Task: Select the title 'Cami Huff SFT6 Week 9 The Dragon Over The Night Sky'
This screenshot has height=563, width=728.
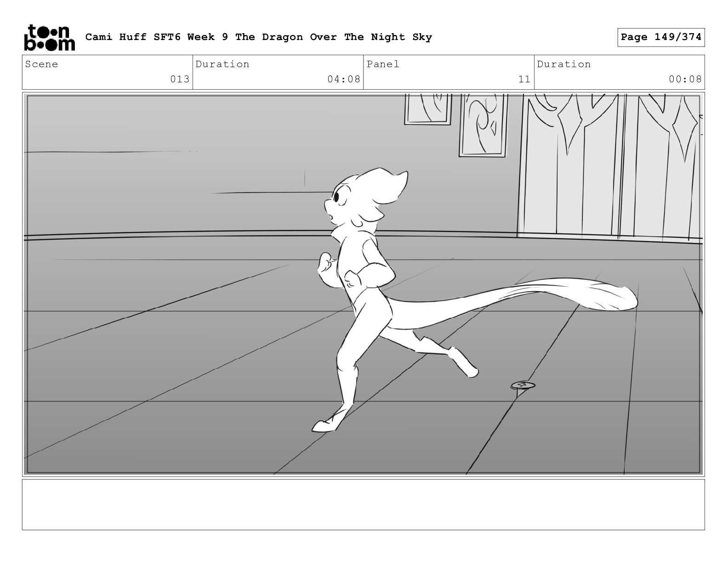Action: [259, 37]
